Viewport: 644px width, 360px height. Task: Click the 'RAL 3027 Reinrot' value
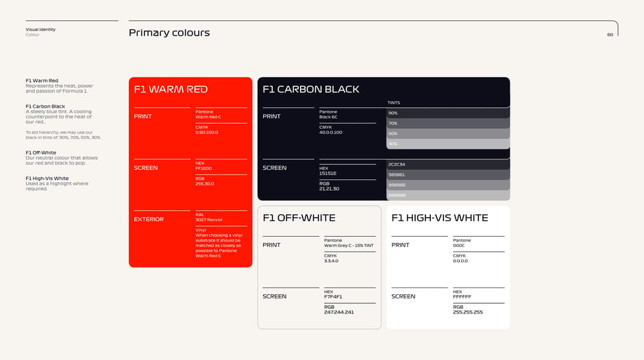(x=209, y=217)
